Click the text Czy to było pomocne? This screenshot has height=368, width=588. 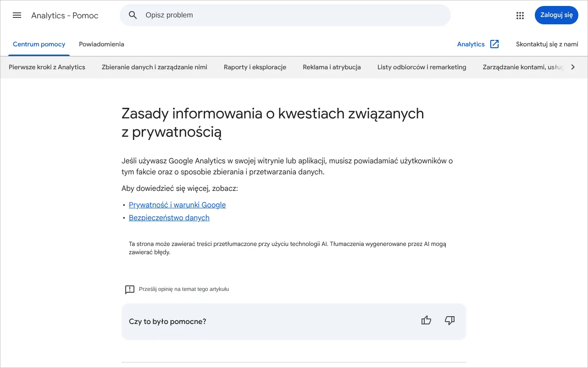tap(167, 321)
